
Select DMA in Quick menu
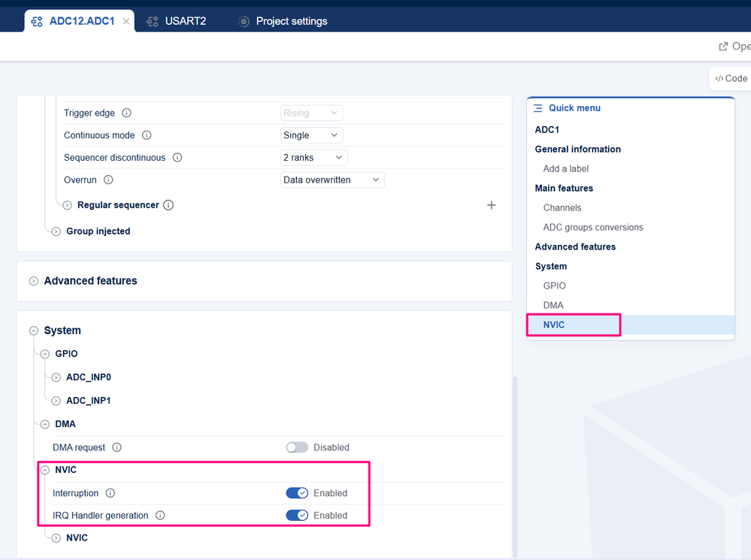[553, 305]
